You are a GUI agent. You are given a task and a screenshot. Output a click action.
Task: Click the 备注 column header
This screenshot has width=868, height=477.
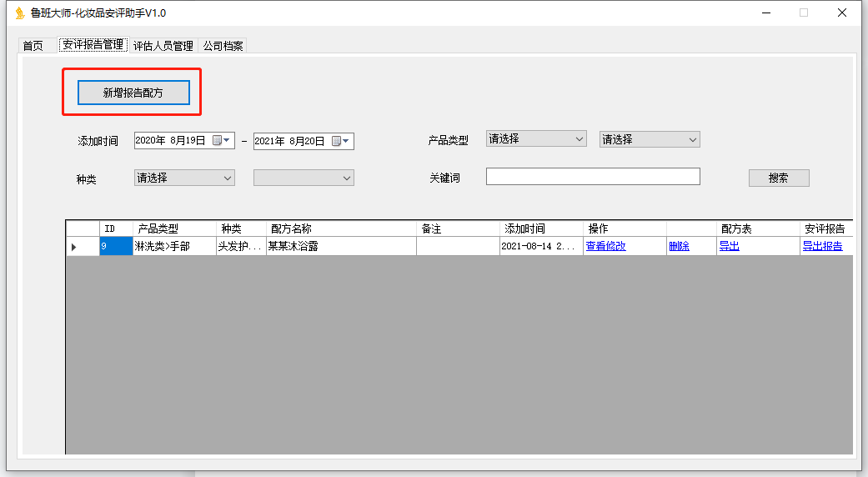point(458,228)
